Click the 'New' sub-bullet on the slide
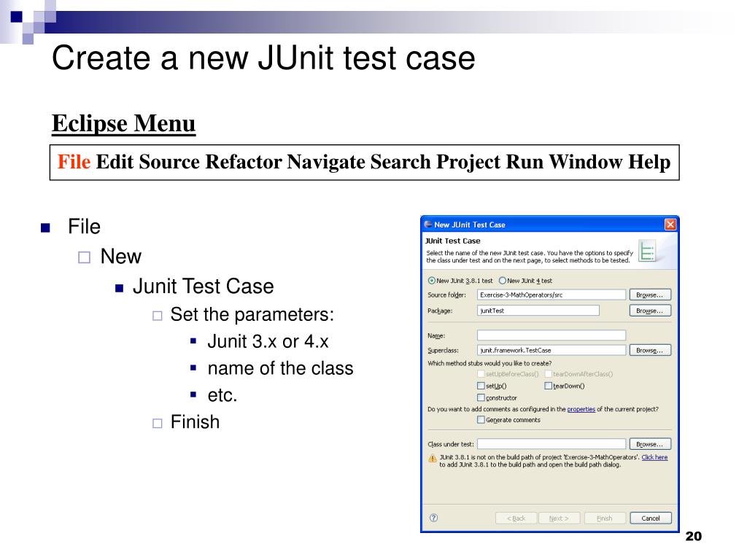Viewport: 747px width, 560px height. (x=120, y=256)
